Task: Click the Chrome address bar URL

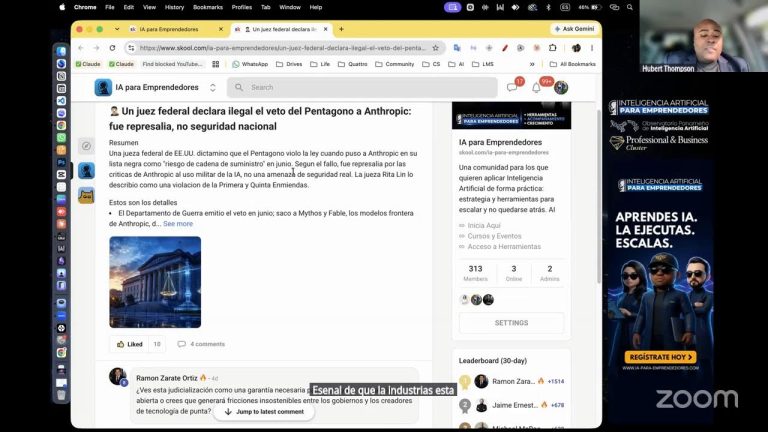Action: pos(283,48)
